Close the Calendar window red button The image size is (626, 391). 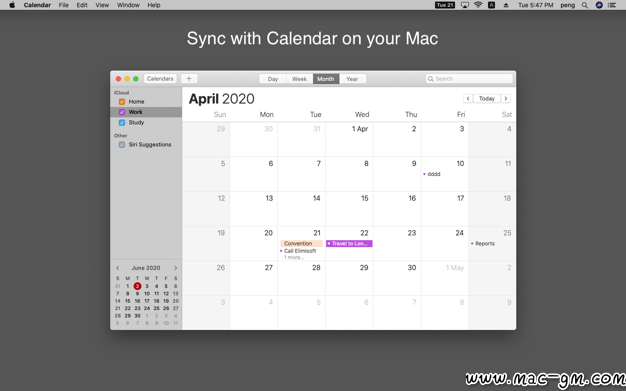[118, 79]
